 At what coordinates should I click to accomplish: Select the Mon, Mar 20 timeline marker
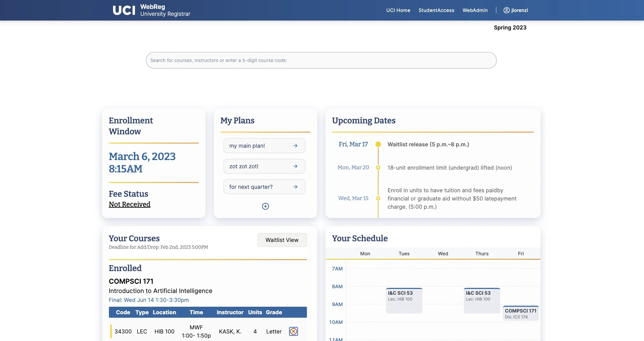(x=378, y=168)
